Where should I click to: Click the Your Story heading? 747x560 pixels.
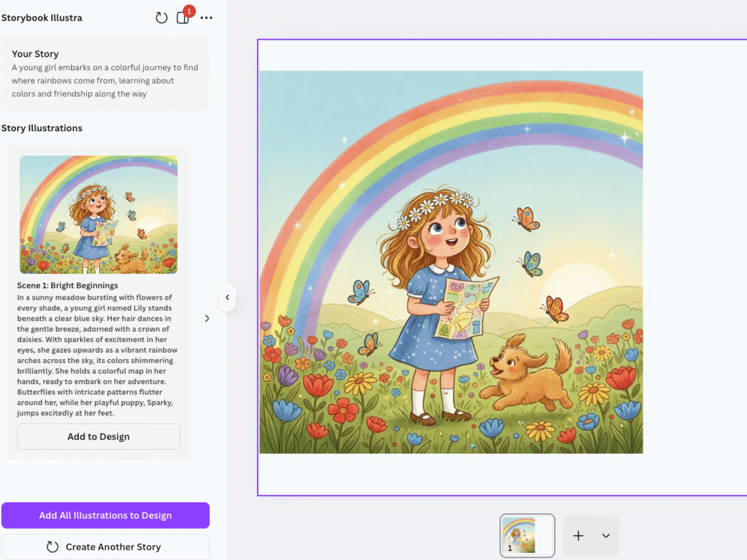pyautogui.click(x=35, y=54)
